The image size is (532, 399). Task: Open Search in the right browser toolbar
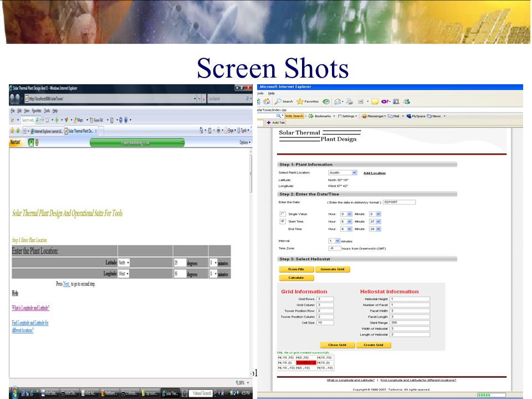[x=284, y=101]
